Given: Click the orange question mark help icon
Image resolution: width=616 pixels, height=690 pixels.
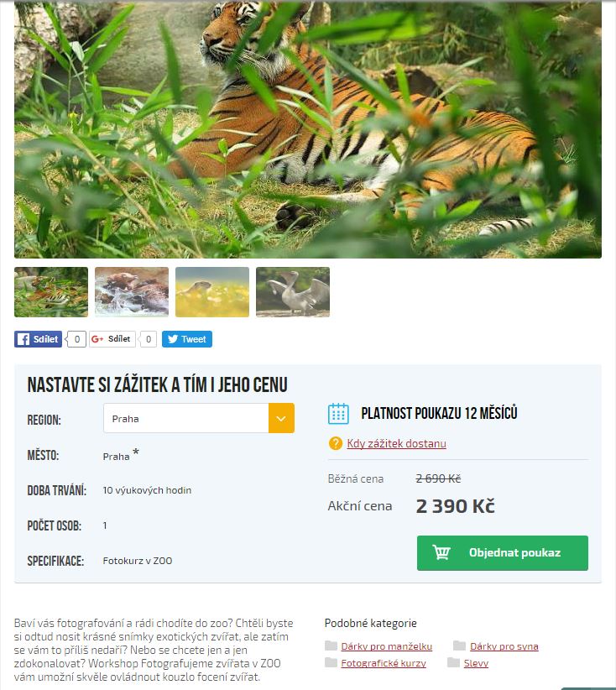Looking at the screenshot, I should click(x=336, y=443).
